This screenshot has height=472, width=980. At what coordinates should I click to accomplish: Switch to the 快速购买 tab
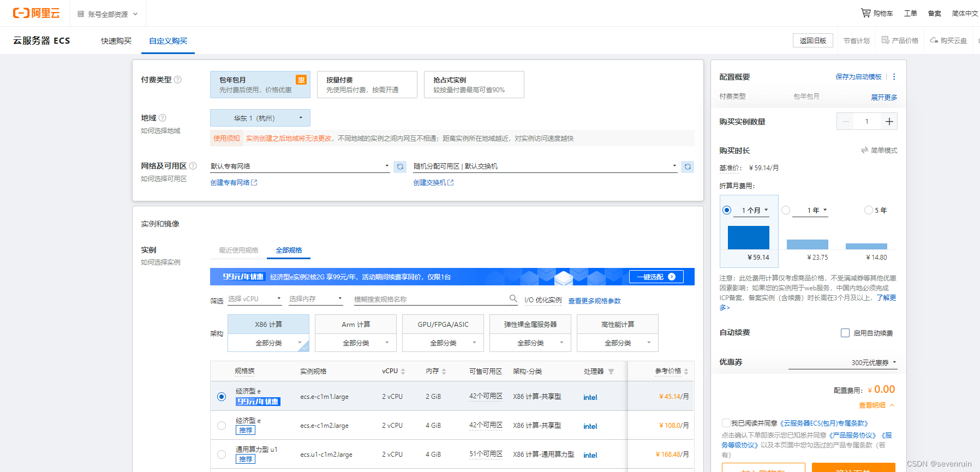tap(116, 41)
